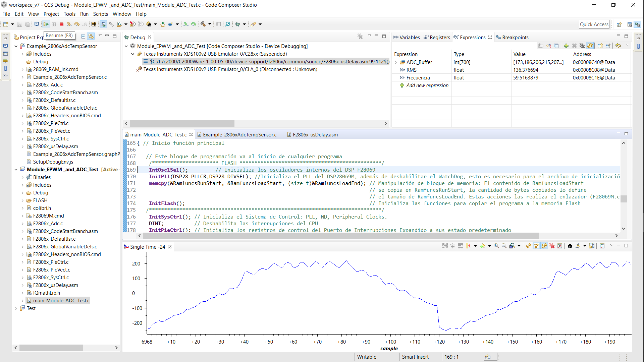The image size is (644, 362).
Task: Close the Single Time -24 graph tab
Action: click(x=170, y=247)
